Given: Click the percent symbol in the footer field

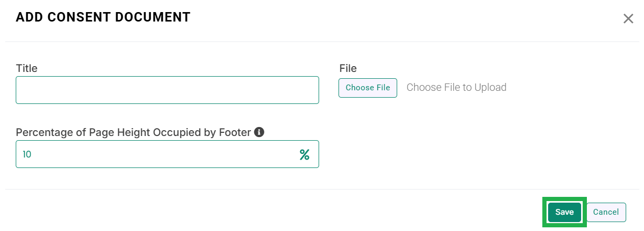Looking at the screenshot, I should tap(304, 154).
